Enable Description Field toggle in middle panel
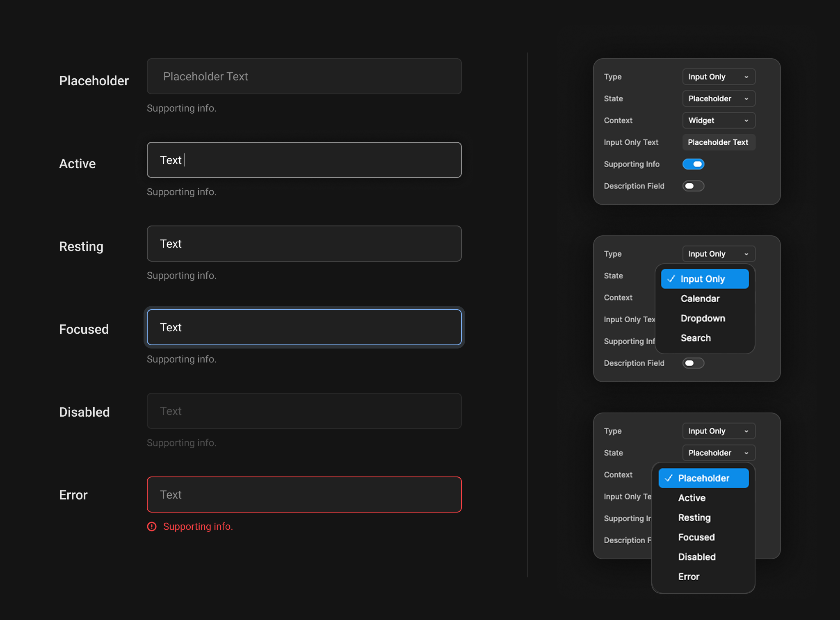 tap(693, 363)
